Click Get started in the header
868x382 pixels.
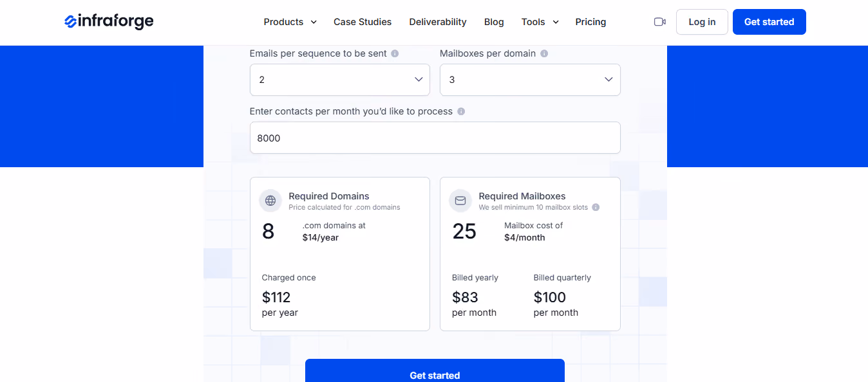click(769, 22)
